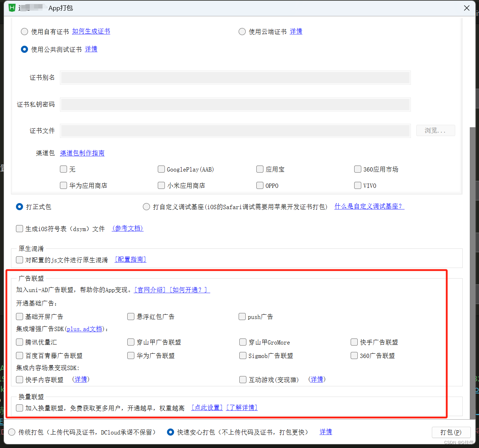The width and height of the screenshot is (479, 448).
Task: Check the Sigmob广告联盟 checkbox
Action: (243, 355)
